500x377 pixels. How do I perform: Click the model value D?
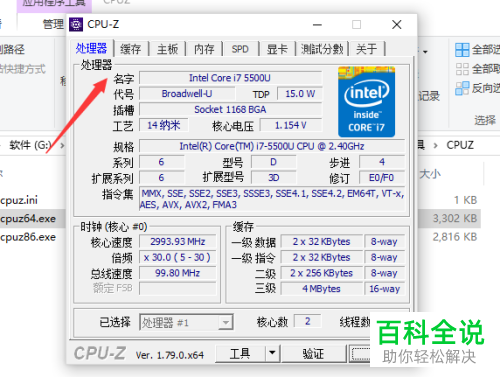(x=274, y=162)
